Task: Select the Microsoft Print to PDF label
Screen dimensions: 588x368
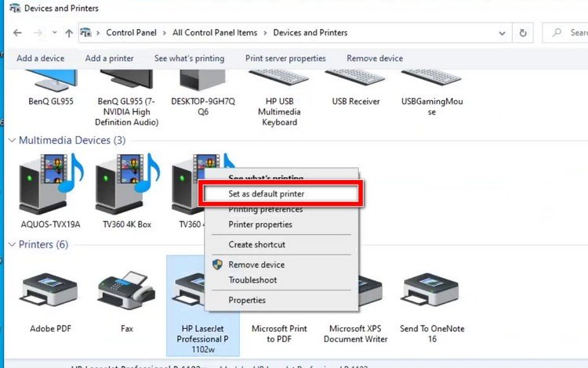Action: point(279,334)
